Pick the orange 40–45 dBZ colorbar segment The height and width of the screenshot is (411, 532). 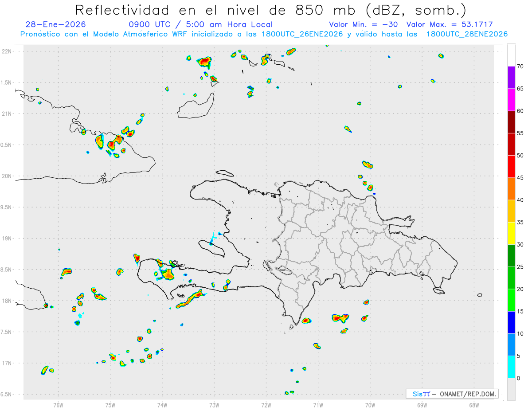tap(511, 189)
